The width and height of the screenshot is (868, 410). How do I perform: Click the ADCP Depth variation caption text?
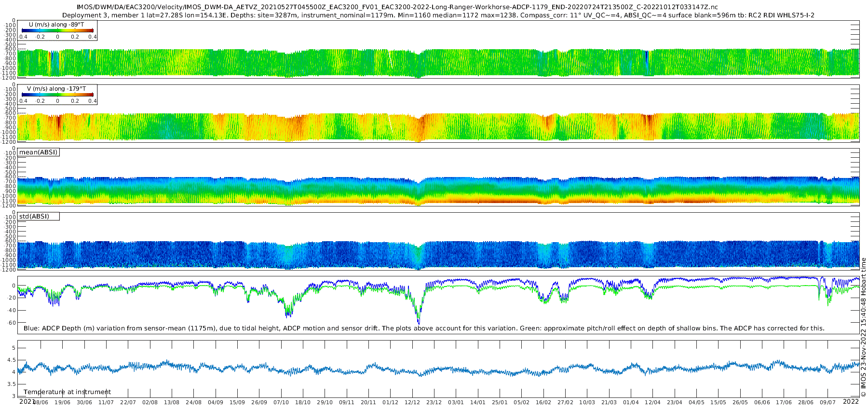(x=424, y=328)
